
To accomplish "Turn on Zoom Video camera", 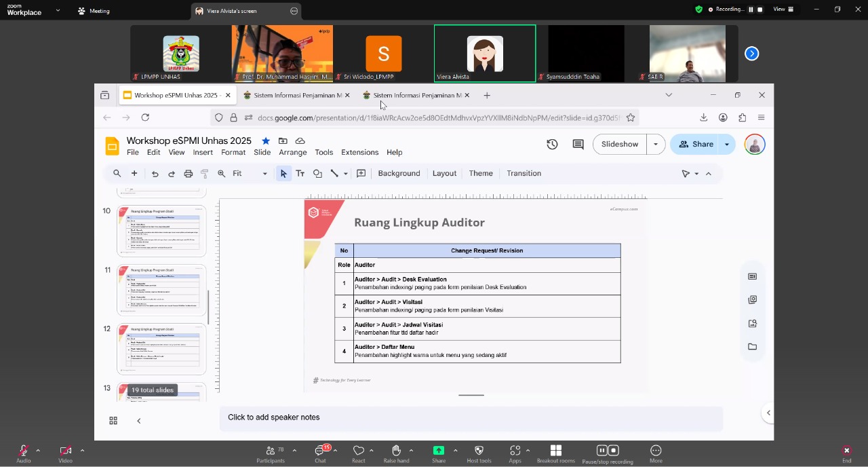I will [65, 453].
